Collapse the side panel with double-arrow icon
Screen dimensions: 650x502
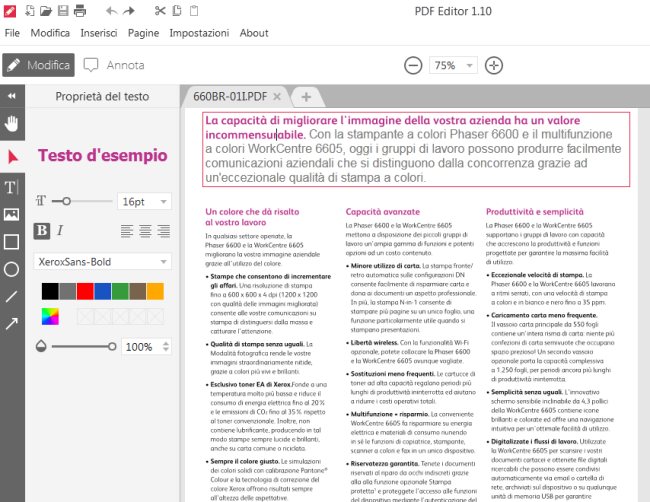click(x=12, y=96)
